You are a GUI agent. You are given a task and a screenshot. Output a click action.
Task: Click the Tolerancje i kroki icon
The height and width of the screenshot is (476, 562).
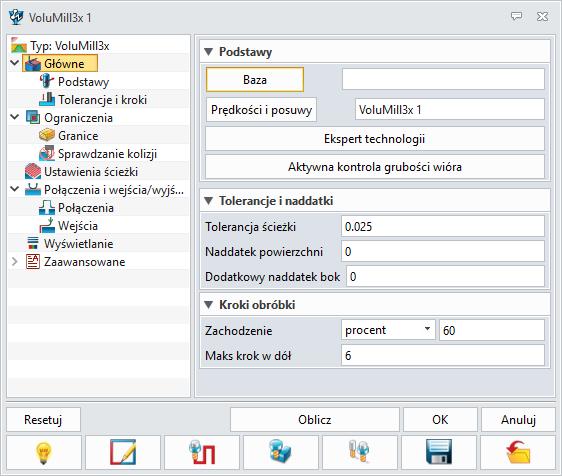pyautogui.click(x=47, y=99)
